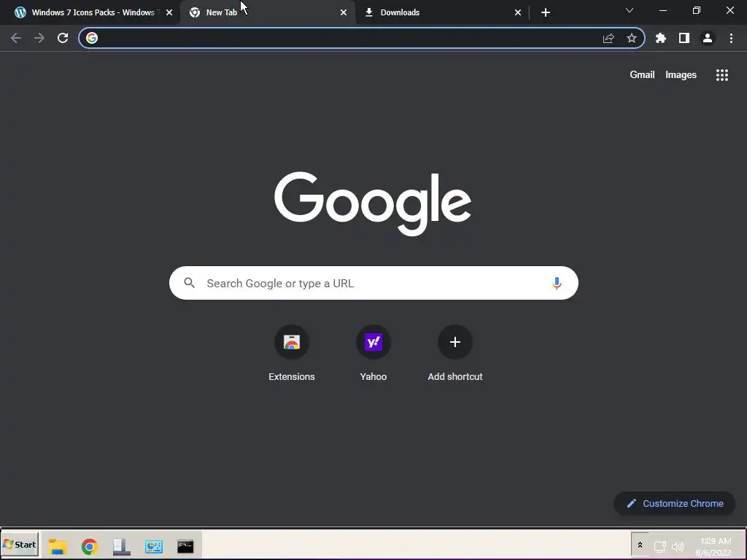The width and height of the screenshot is (747, 560).
Task: Click the Google logo
Action: pos(373,203)
